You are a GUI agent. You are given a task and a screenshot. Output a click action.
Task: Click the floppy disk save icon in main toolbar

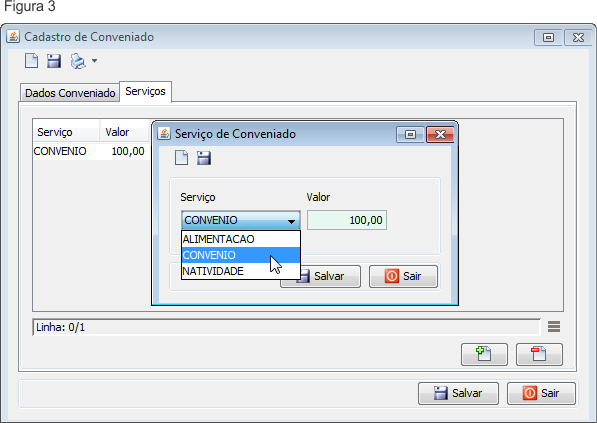(54, 61)
